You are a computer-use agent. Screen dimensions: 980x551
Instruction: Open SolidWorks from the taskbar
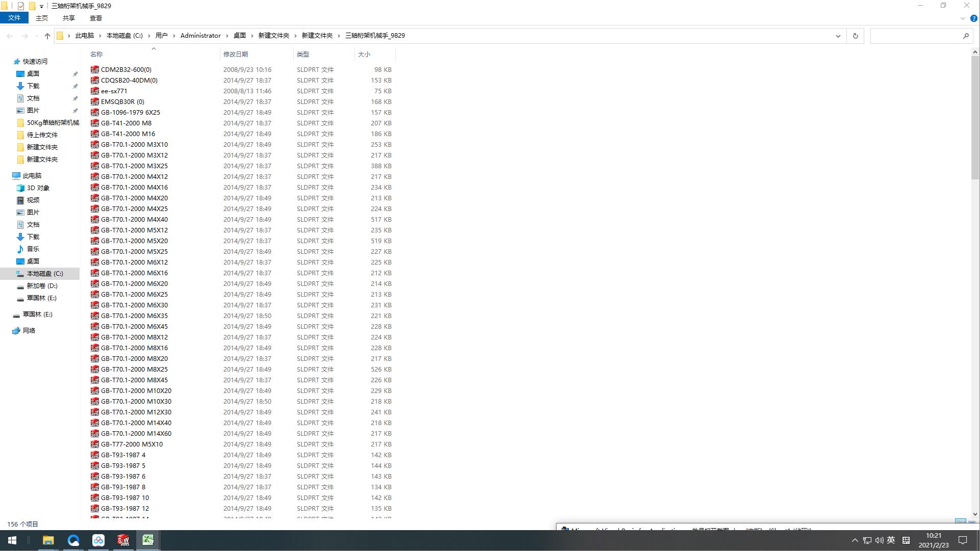pyautogui.click(x=123, y=540)
